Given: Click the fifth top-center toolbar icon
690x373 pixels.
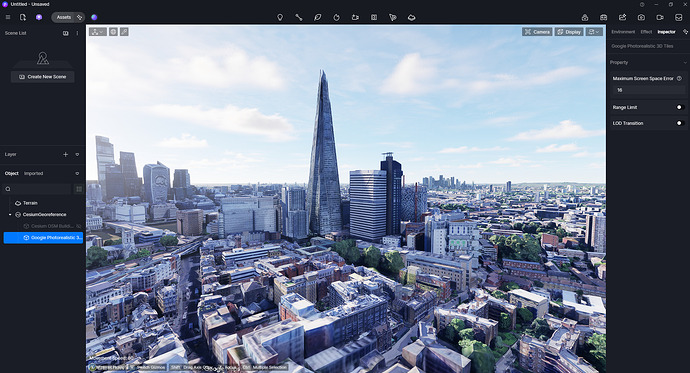Looking at the screenshot, I should pos(355,17).
